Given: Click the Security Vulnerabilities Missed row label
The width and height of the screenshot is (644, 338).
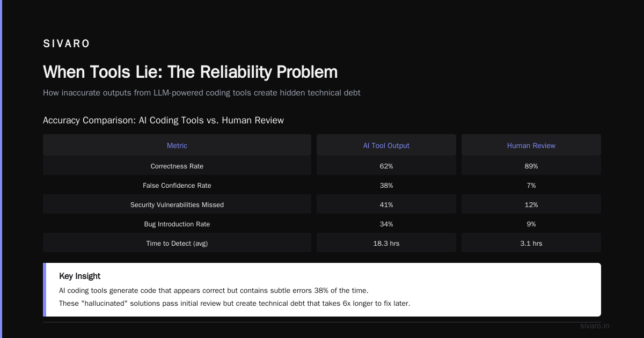Looking at the screenshot, I should pos(177,205).
